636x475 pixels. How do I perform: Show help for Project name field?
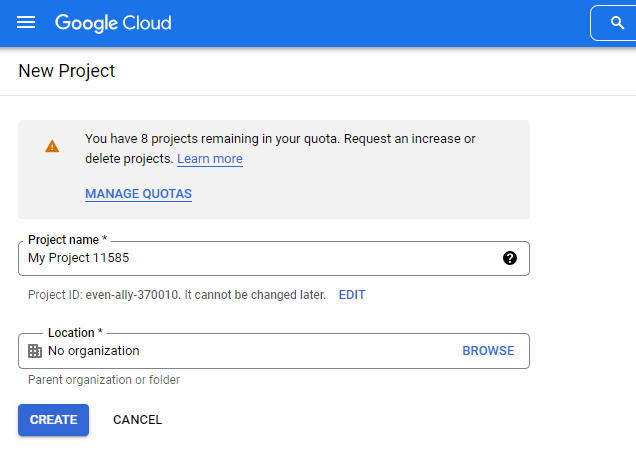[510, 258]
